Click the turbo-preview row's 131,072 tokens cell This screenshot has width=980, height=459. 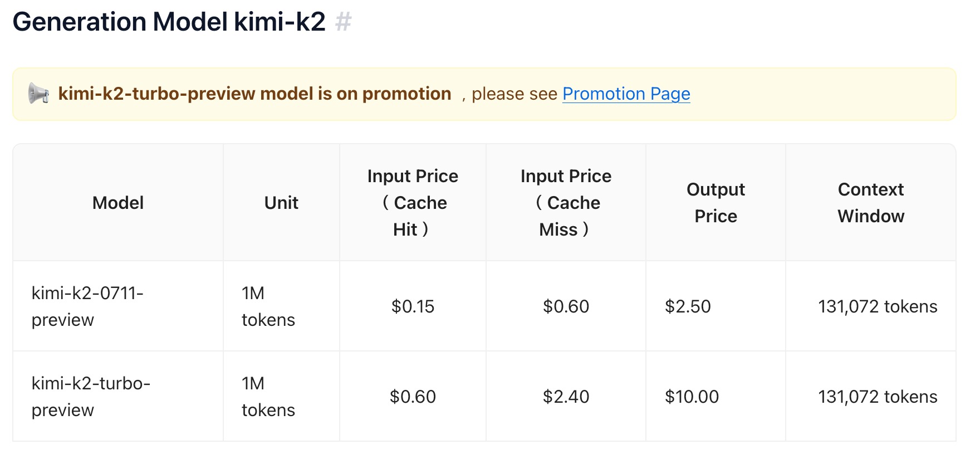tap(878, 397)
